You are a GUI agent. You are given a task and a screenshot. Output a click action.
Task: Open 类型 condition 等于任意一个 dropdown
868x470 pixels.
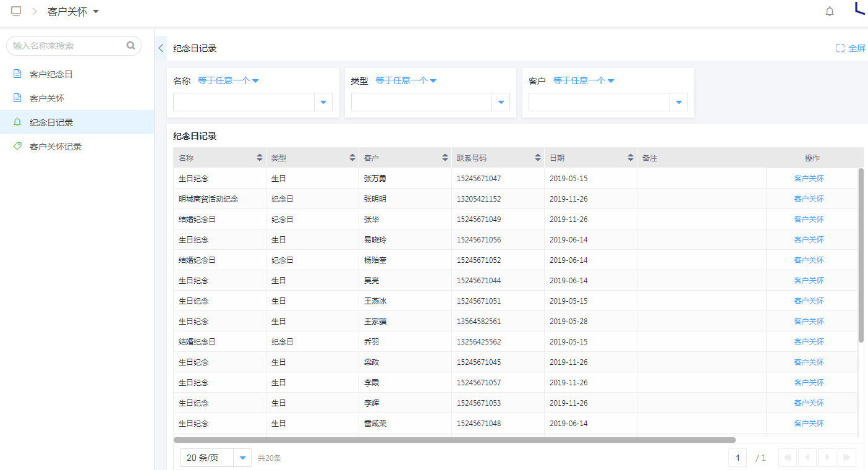click(x=406, y=80)
